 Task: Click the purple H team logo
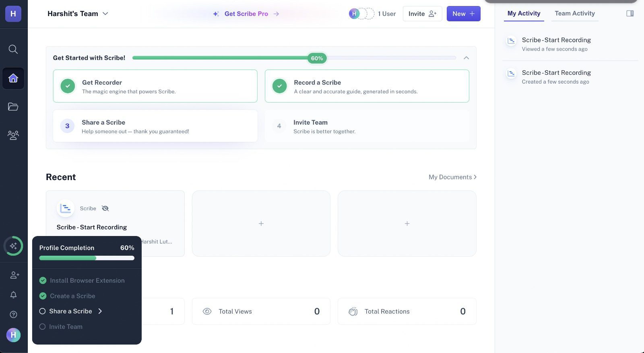(13, 14)
